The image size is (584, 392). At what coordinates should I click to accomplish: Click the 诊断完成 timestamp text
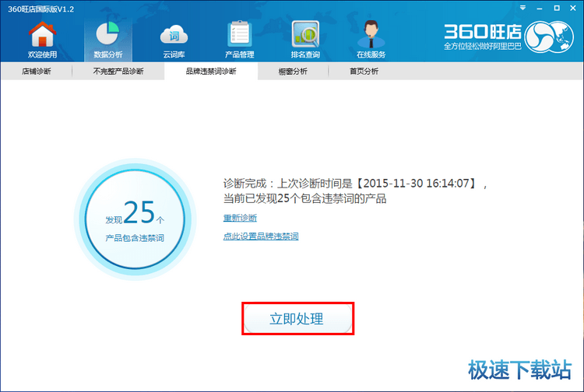point(355,184)
